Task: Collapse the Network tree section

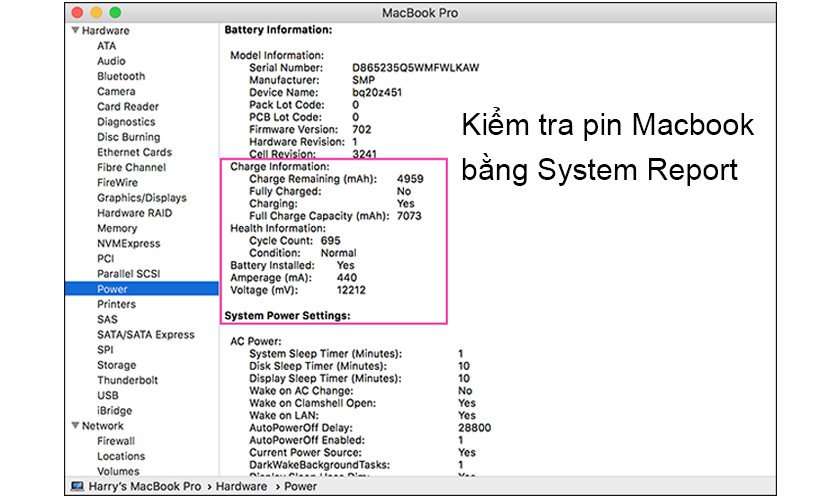Action: tap(76, 426)
